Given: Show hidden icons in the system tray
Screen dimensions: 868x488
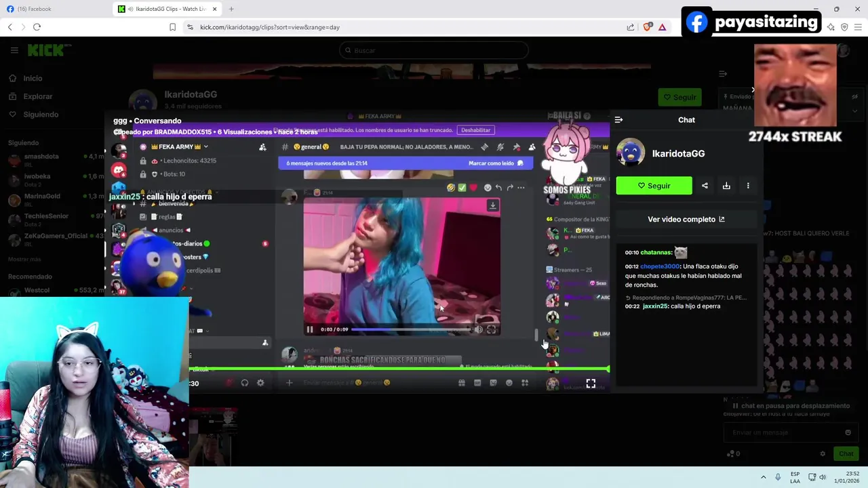Looking at the screenshot, I should pos(763,477).
